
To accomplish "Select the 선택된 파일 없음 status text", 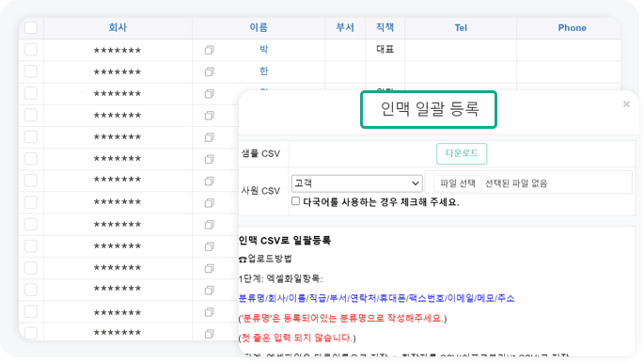I will pyautogui.click(x=516, y=183).
